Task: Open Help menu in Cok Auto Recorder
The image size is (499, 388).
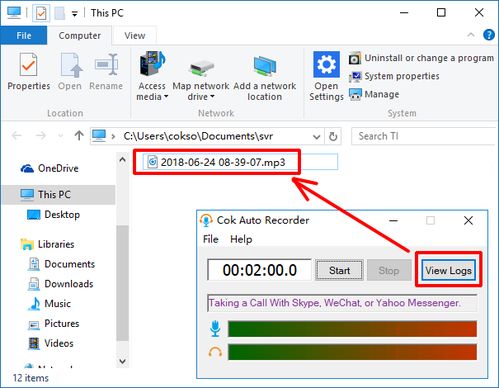Action: [241, 239]
